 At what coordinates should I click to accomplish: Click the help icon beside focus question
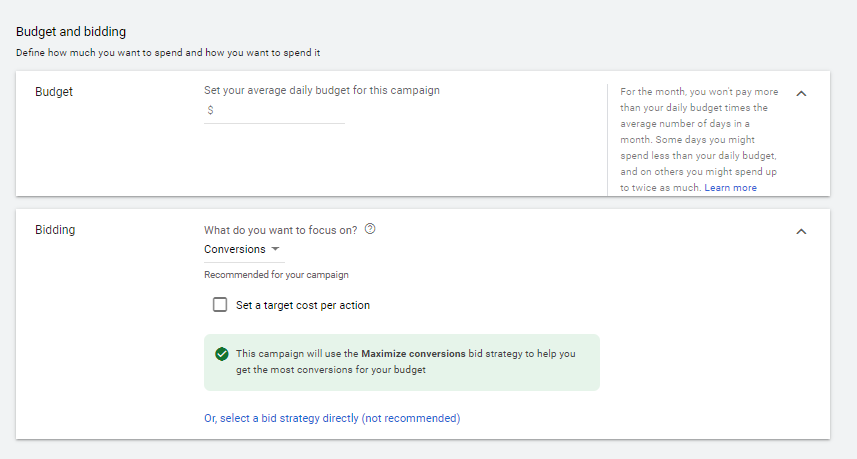click(370, 229)
